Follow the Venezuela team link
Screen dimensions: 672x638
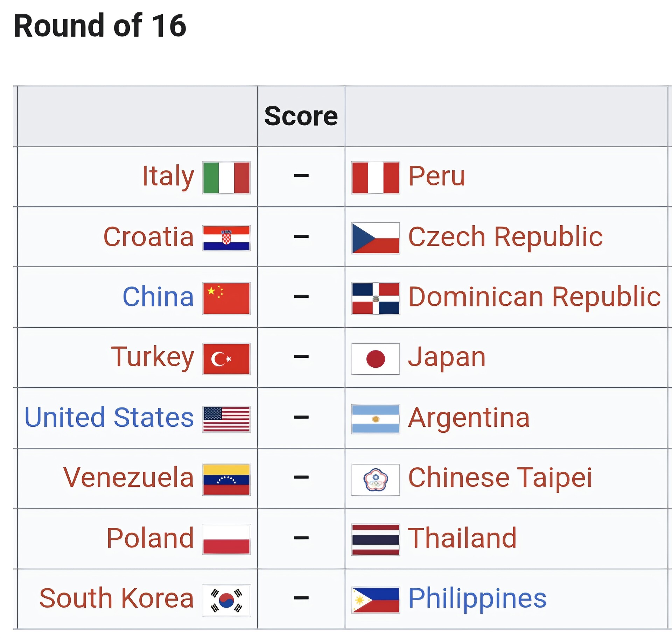128,477
